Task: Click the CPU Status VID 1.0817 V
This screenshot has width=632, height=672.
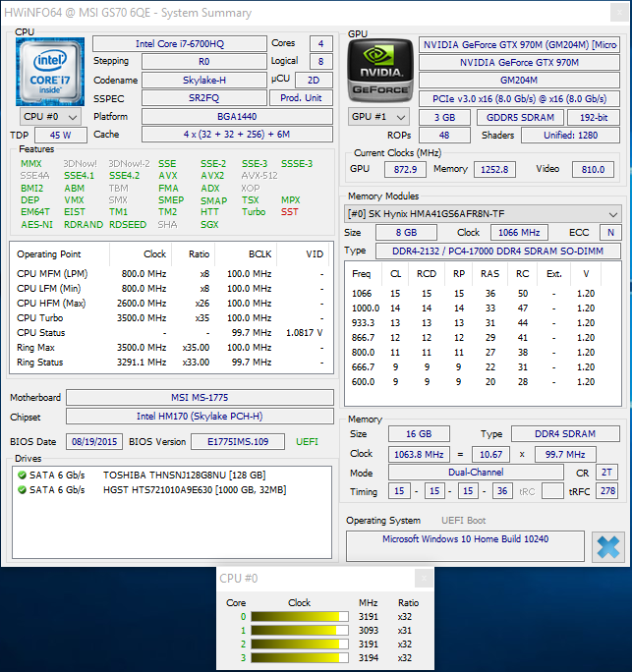Action: point(304,333)
